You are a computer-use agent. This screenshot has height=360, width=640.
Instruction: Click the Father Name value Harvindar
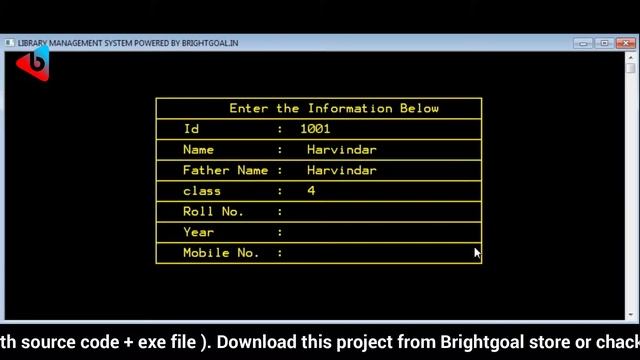pyautogui.click(x=341, y=170)
